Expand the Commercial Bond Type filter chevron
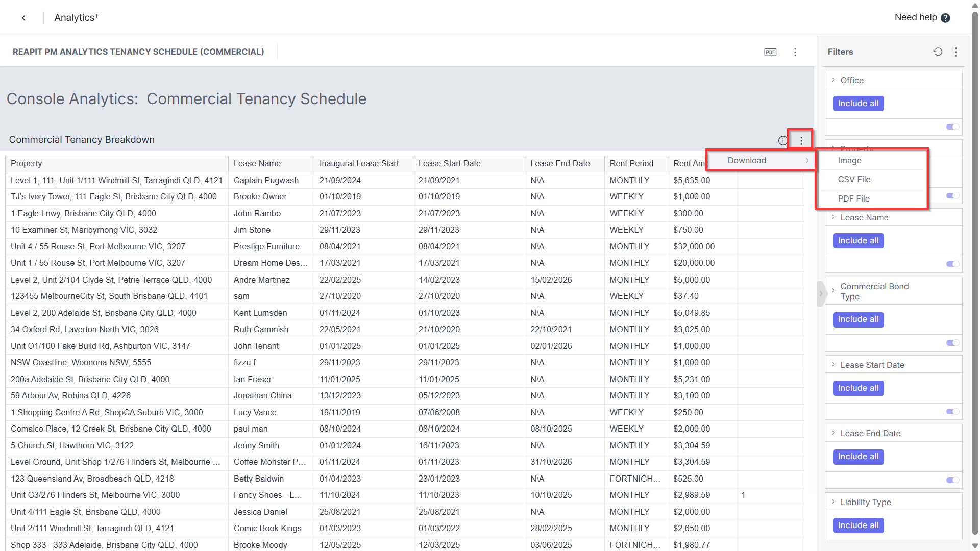The image size is (980, 551). pyautogui.click(x=833, y=291)
